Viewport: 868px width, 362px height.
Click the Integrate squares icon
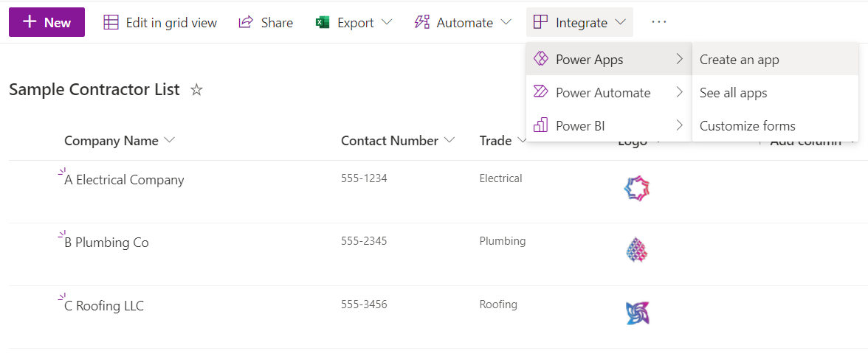pos(540,22)
